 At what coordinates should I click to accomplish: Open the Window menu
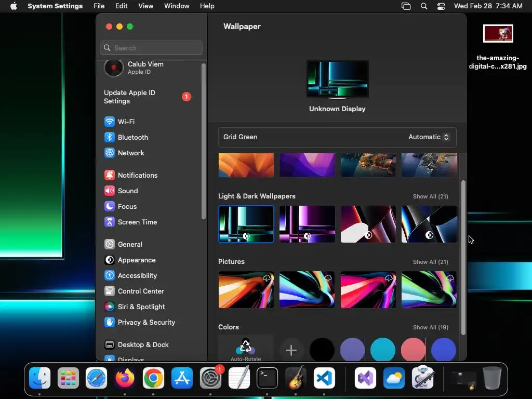(177, 6)
